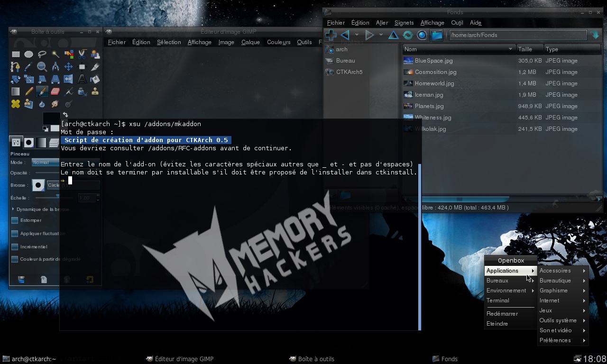Select the Fuzzy Select magic wand tool
The height and width of the screenshot is (364, 607).
point(55,55)
